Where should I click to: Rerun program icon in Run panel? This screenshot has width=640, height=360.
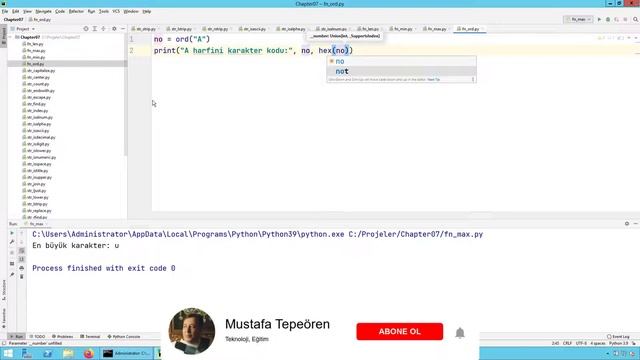(x=12, y=233)
